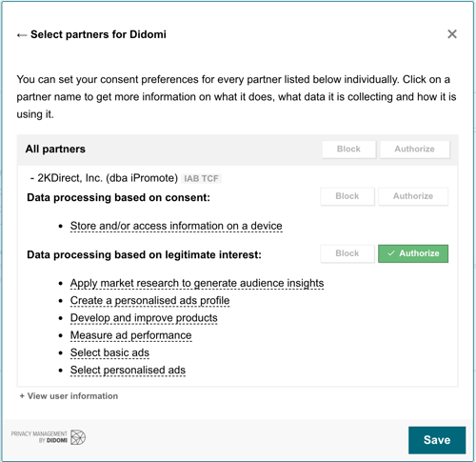Open Store and/or access information on a device
Image resolution: width=476 pixels, height=462 pixels.
[176, 226]
